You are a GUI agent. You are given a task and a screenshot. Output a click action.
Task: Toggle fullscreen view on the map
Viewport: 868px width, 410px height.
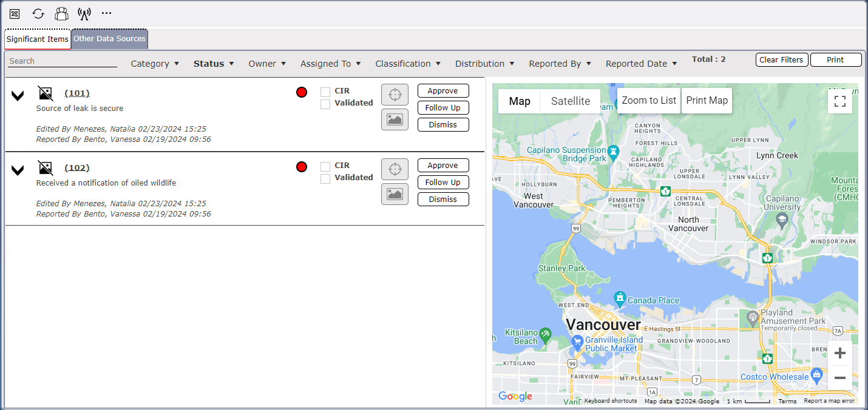840,101
